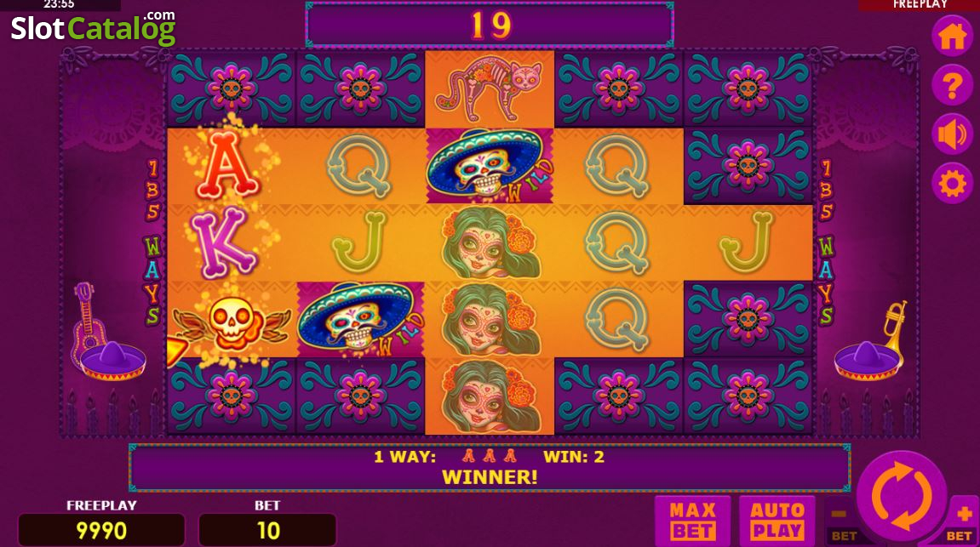980x547 pixels.
Task: Open the gear settings button
Action: 952,184
